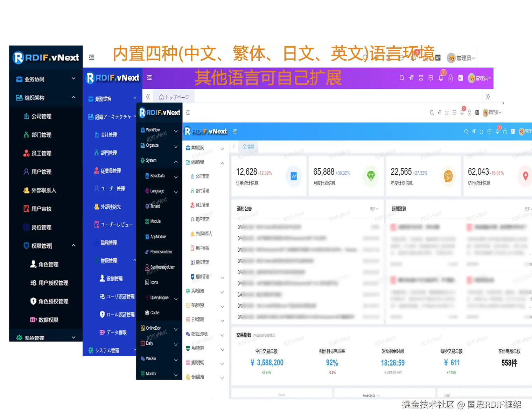Viewport: 532px width, 420px height.
Task: Click the message icon next to the bell
Action: 431,78
